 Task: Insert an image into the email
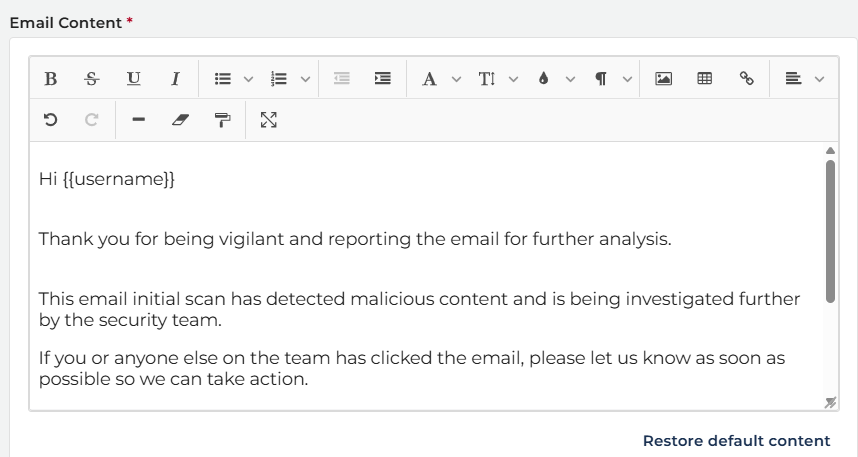(663, 79)
